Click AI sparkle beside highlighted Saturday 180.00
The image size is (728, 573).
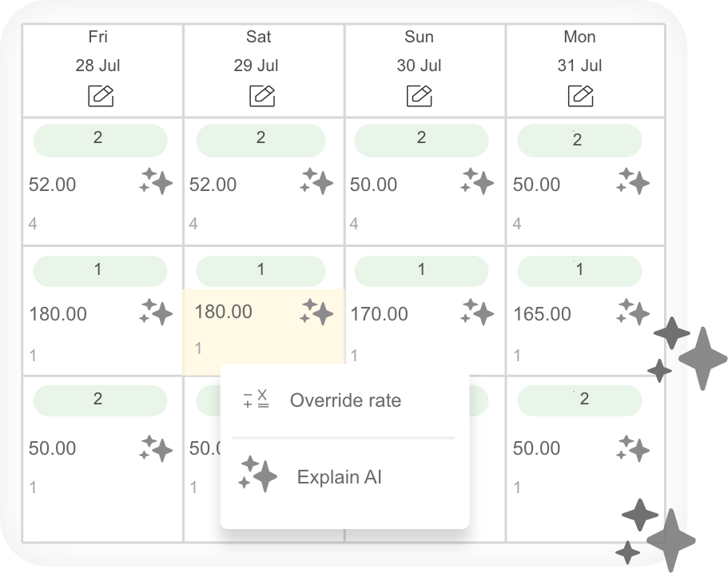click(x=316, y=312)
